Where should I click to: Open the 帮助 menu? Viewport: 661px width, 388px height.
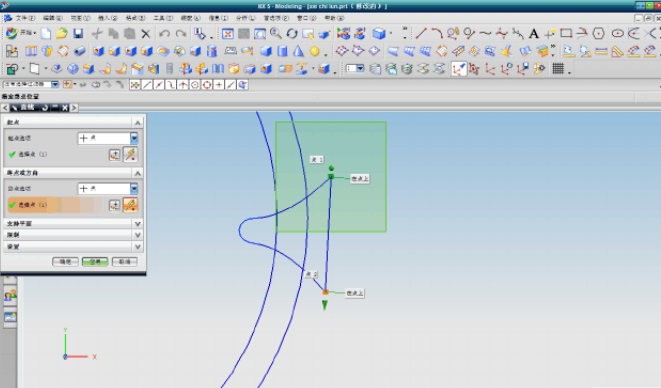[x=334, y=18]
